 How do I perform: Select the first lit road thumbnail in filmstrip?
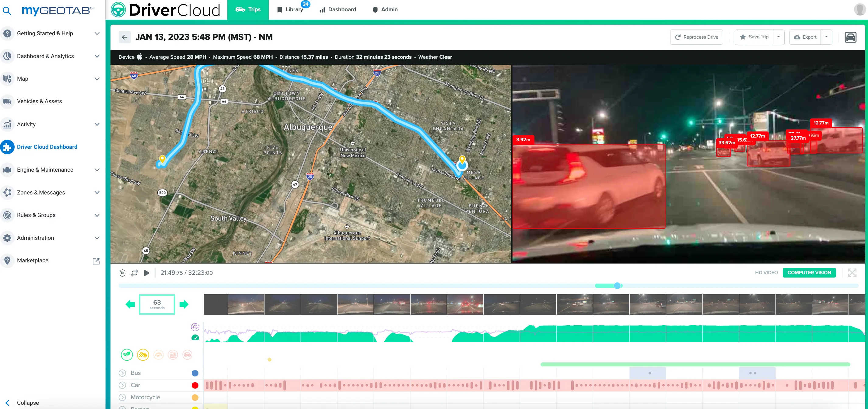click(x=246, y=304)
